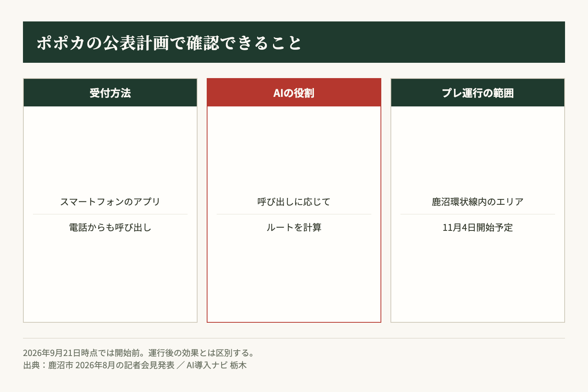The width and height of the screenshot is (588, 392).
Task: Select the 受付方法 card header
Action: click(x=110, y=93)
